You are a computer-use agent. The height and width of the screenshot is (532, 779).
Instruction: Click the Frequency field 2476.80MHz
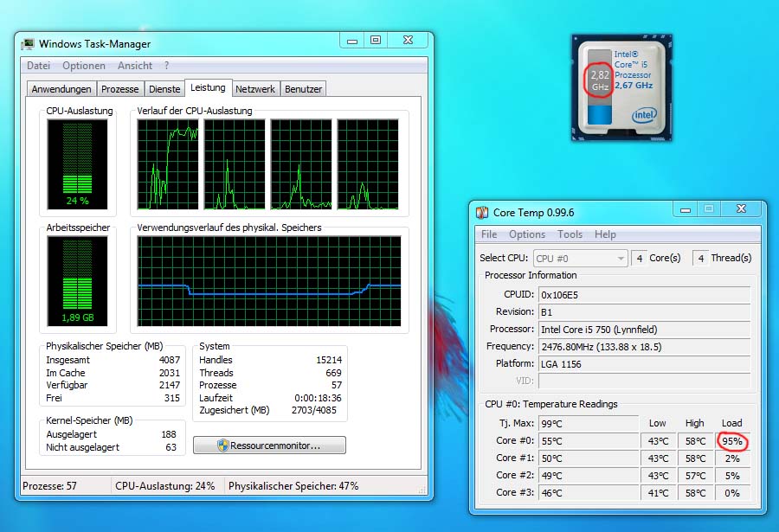644,347
